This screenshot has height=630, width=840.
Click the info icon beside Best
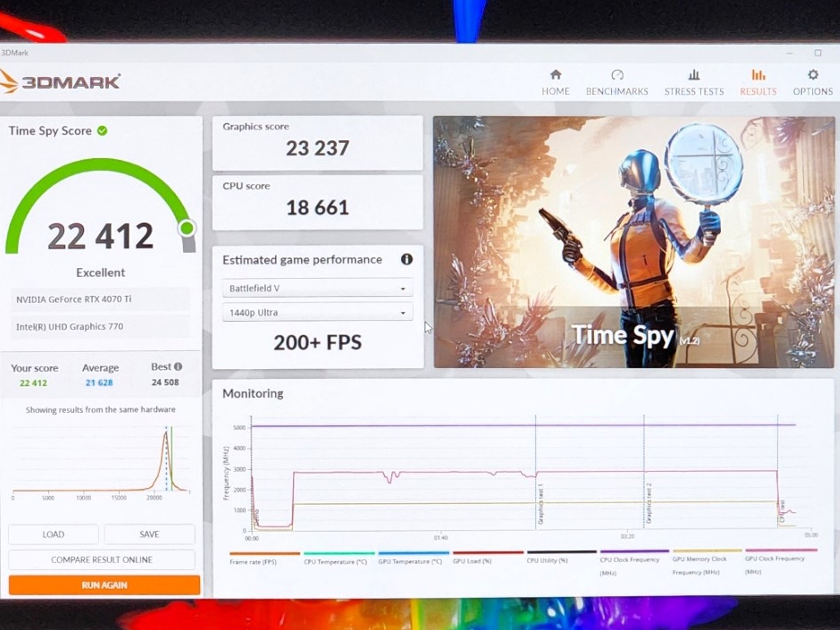pyautogui.click(x=178, y=367)
